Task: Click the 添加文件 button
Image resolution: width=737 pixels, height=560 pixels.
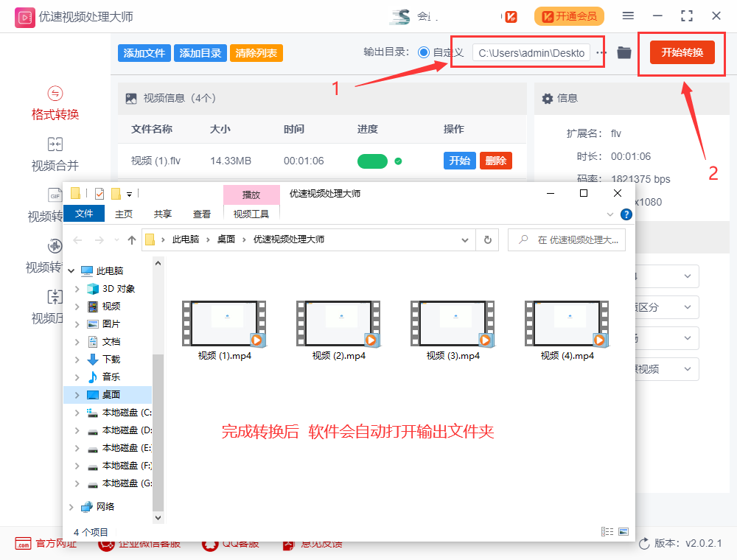Action: click(x=144, y=53)
